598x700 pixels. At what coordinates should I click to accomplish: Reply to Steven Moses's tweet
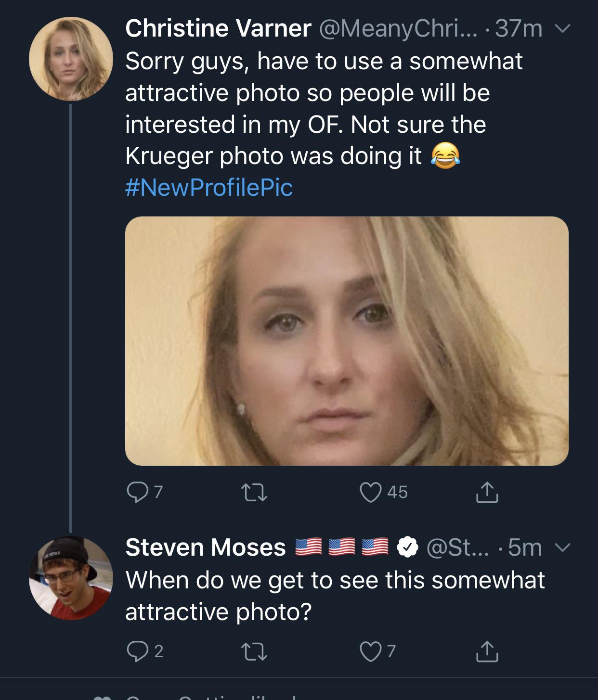pos(137,650)
